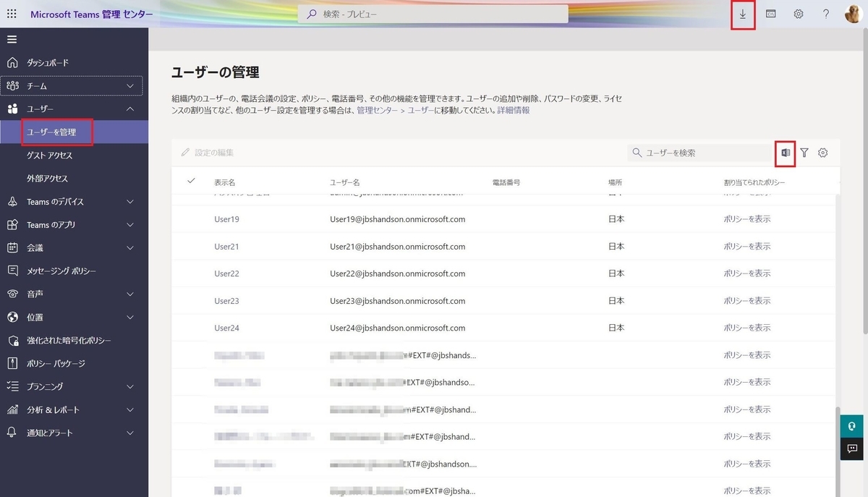
Task: Toggle the hamburger navigation menu
Action: tap(12, 39)
